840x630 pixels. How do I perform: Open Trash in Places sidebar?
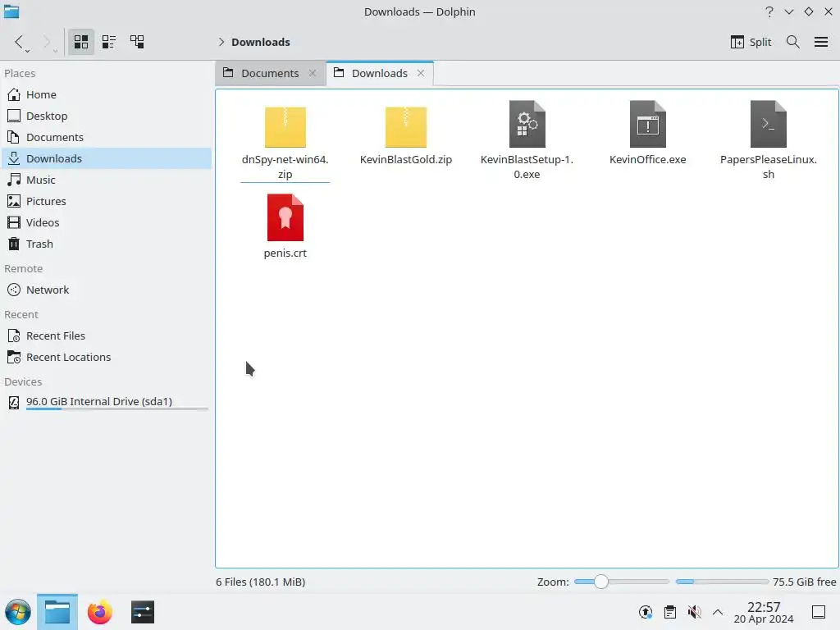tap(106, 244)
